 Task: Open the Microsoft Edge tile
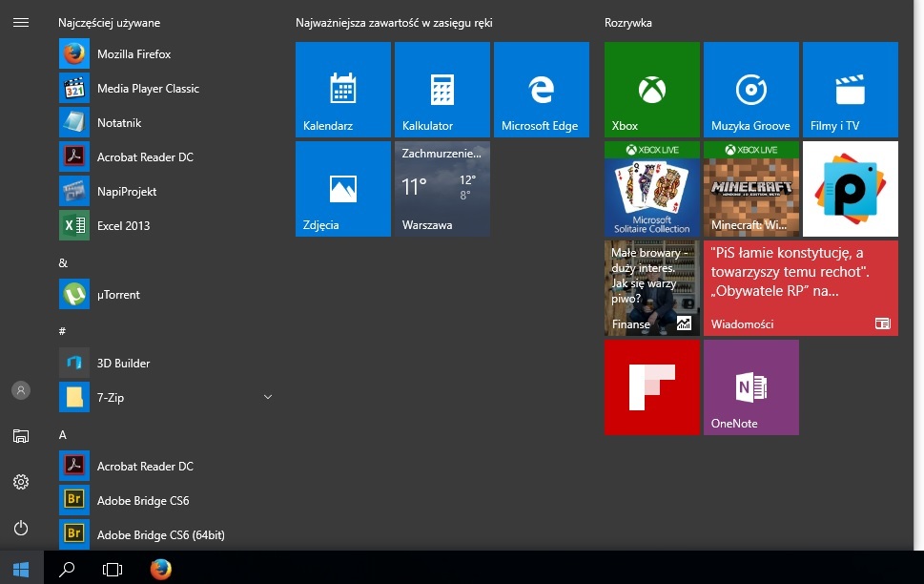[541, 90]
